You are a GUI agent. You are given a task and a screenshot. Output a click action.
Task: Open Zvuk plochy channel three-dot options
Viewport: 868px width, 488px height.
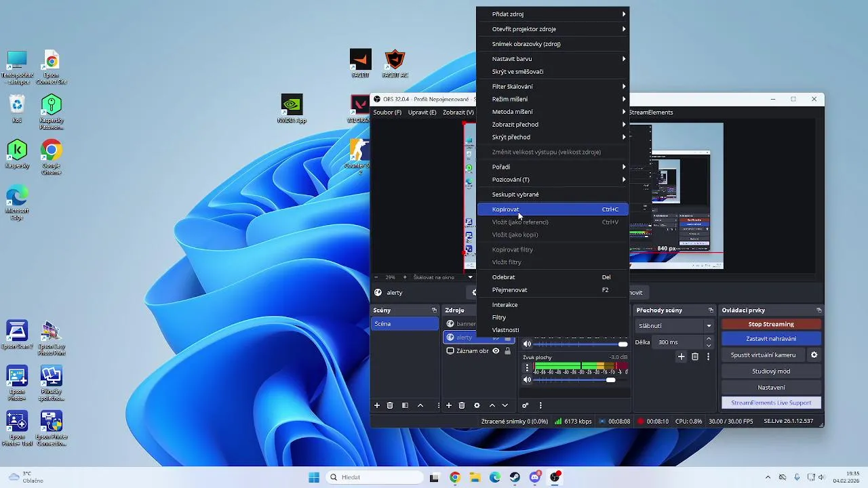(527, 367)
